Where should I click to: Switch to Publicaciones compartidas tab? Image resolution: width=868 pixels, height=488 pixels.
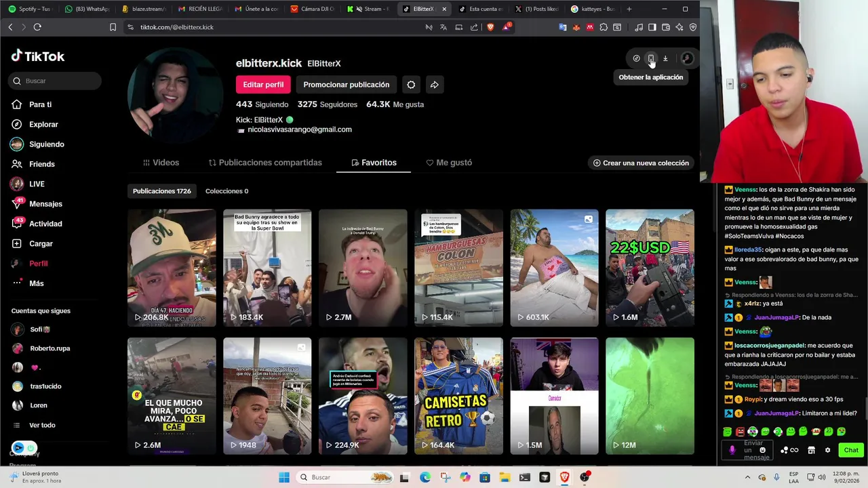265,163
